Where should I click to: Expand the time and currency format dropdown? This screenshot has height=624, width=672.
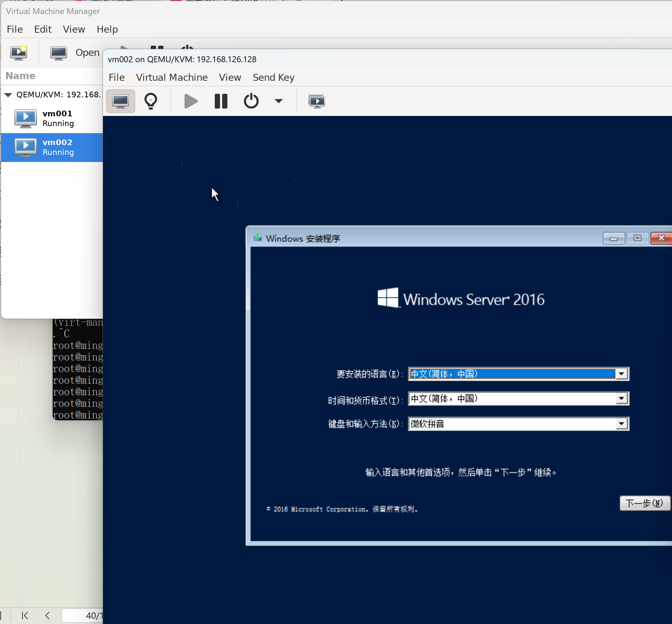(621, 398)
